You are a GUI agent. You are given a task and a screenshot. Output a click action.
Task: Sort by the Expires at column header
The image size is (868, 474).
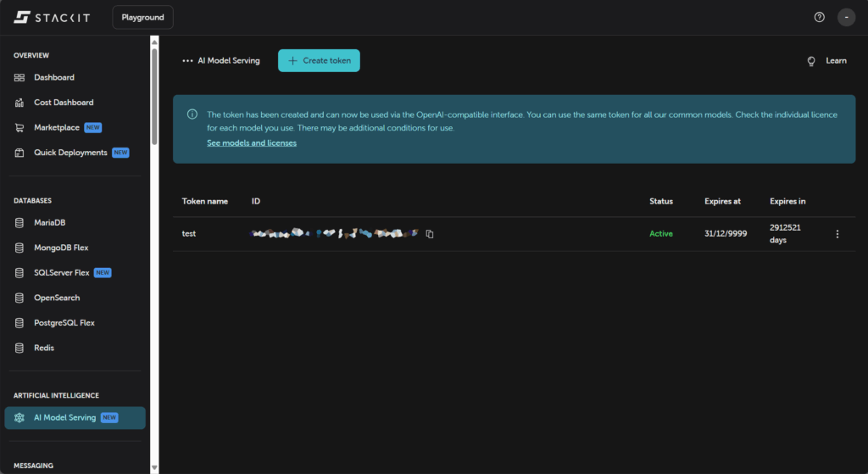point(722,202)
